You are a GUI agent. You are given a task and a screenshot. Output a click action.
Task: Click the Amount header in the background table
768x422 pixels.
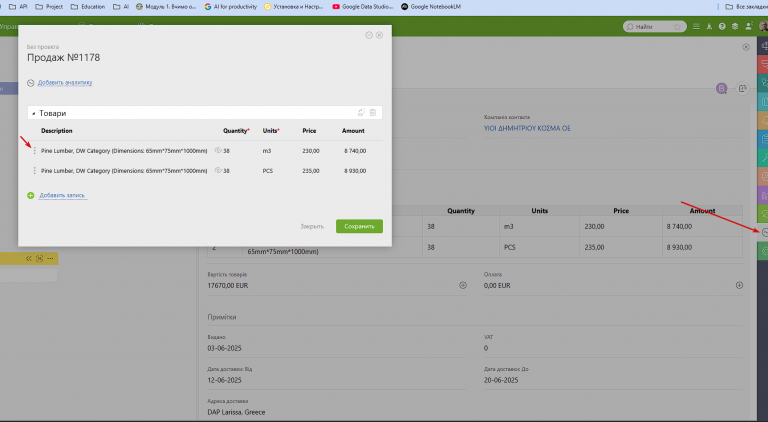(x=702, y=211)
